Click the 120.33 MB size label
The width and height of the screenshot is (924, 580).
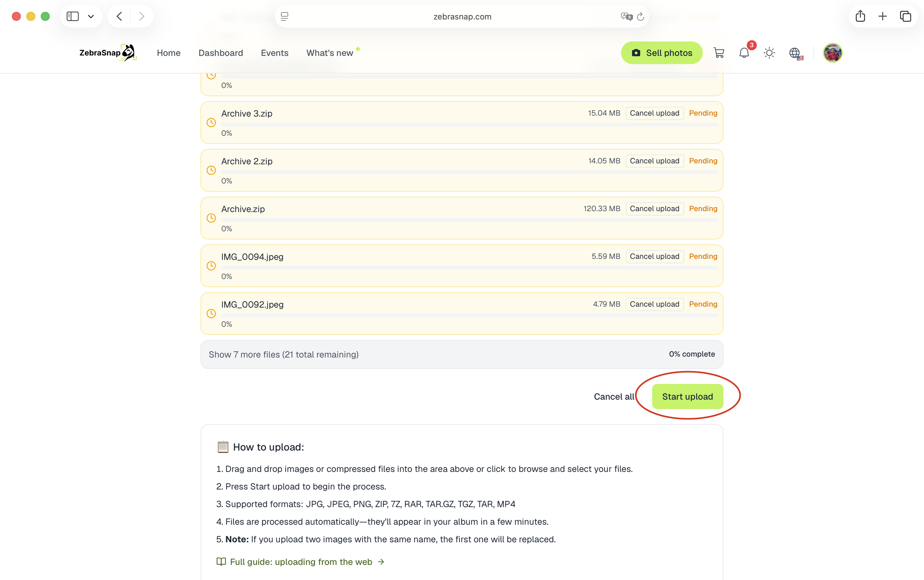click(x=602, y=209)
